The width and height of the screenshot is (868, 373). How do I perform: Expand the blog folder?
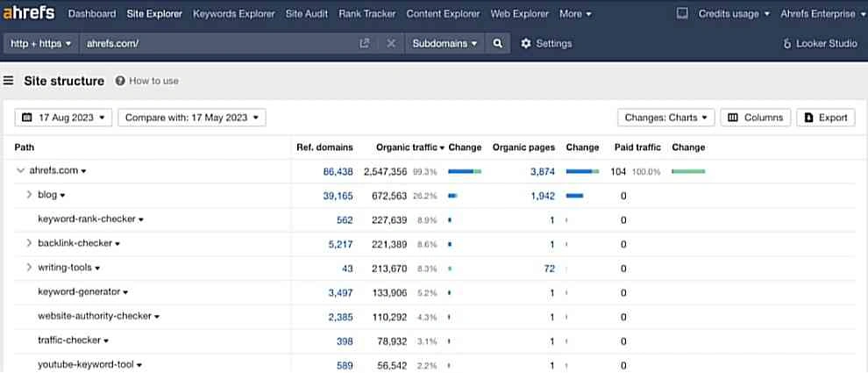point(29,195)
